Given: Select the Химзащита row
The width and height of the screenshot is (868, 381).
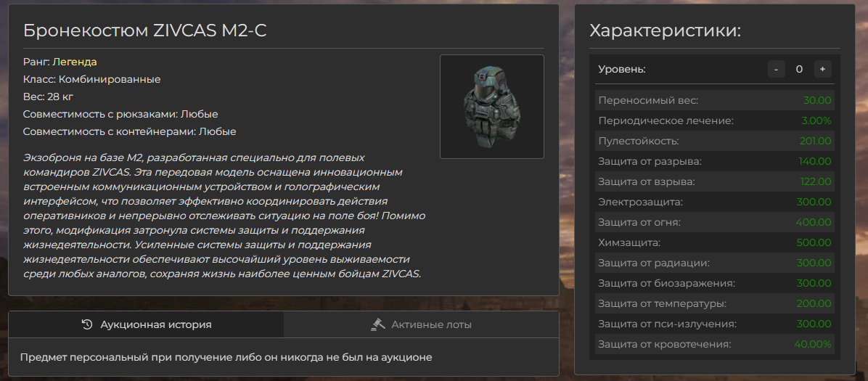Looking at the screenshot, I should pos(715,242).
